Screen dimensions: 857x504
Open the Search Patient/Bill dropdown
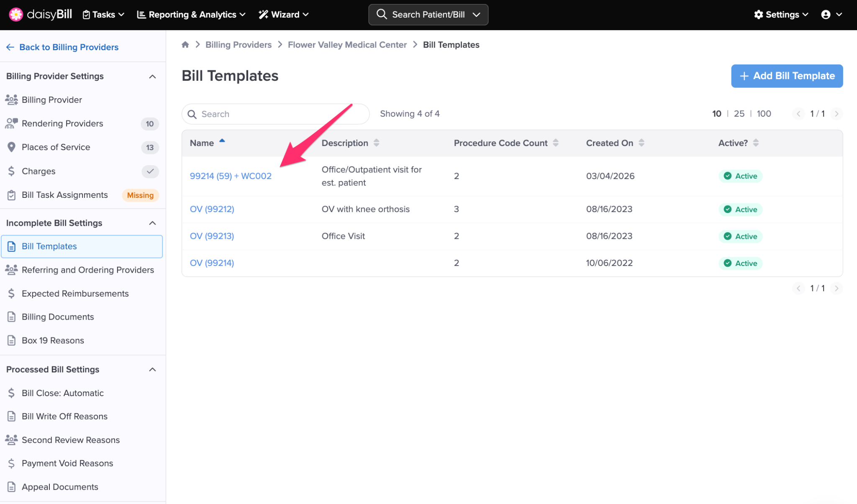pos(476,15)
